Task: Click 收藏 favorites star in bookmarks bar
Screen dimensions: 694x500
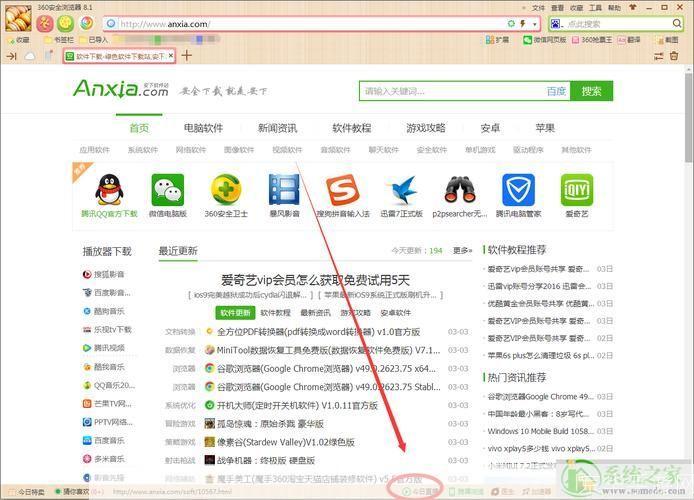Action: tap(18, 40)
